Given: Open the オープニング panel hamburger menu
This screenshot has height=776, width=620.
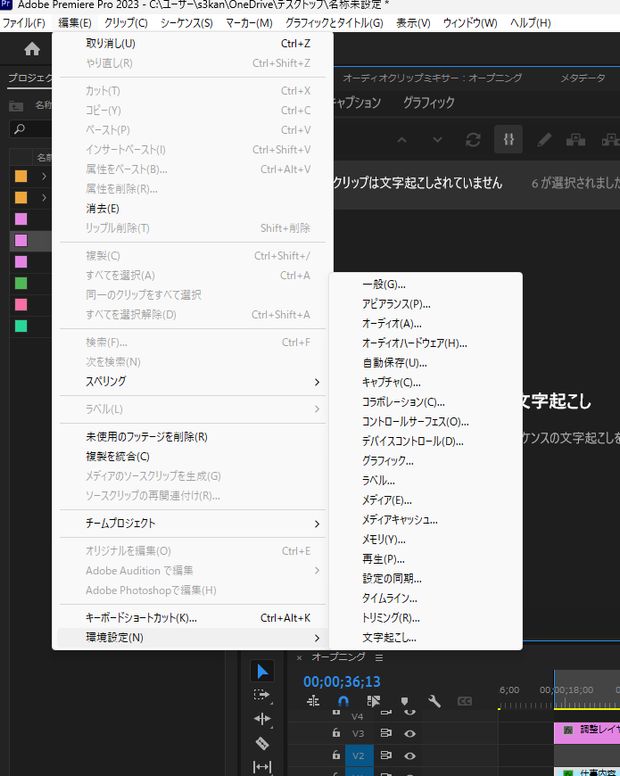Looking at the screenshot, I should [379, 658].
